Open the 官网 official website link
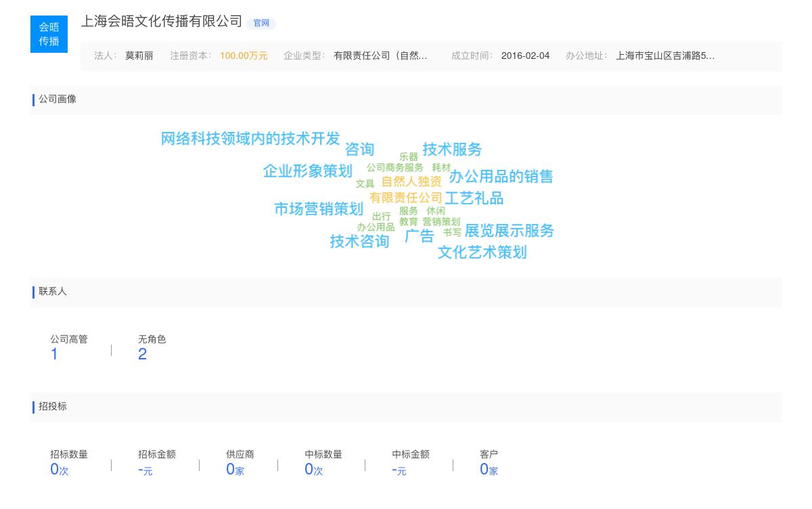The height and width of the screenshot is (509, 812). pos(261,23)
